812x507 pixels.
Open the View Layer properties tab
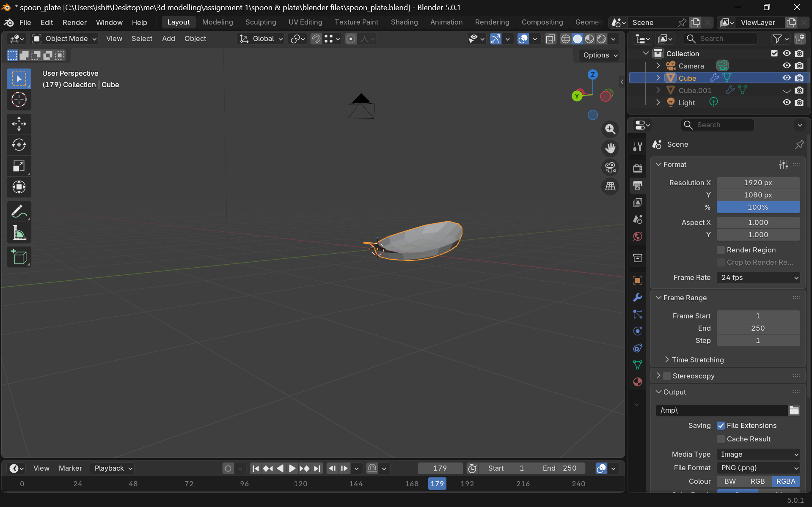[x=638, y=202]
